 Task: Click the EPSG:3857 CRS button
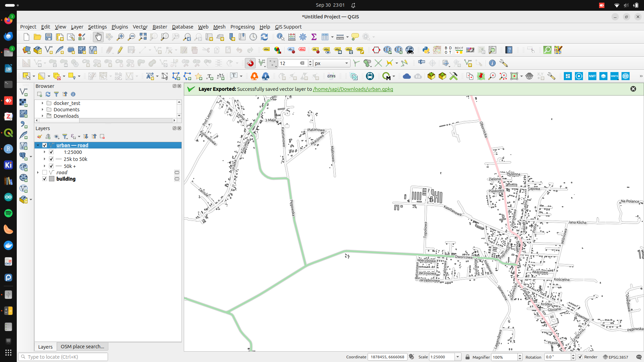615,357
